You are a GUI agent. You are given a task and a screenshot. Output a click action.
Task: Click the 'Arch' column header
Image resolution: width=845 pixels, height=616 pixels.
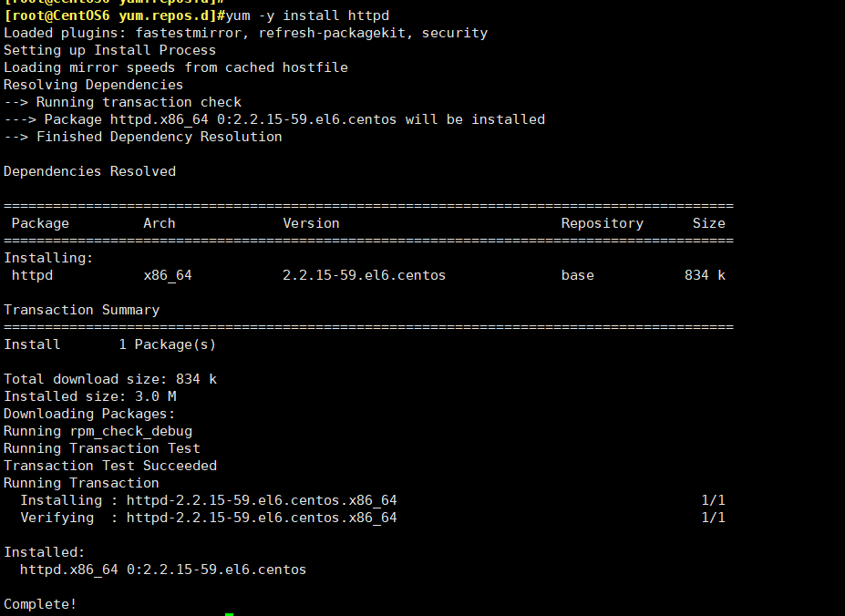click(x=160, y=223)
